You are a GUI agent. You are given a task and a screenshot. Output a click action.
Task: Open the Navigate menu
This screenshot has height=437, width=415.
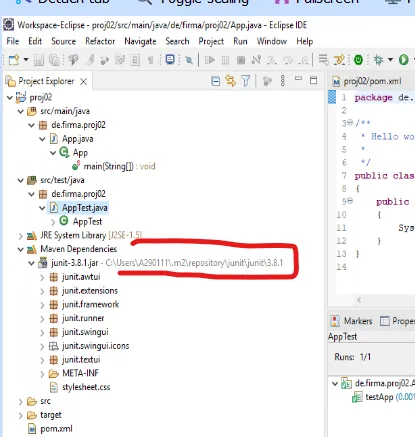[x=140, y=41]
